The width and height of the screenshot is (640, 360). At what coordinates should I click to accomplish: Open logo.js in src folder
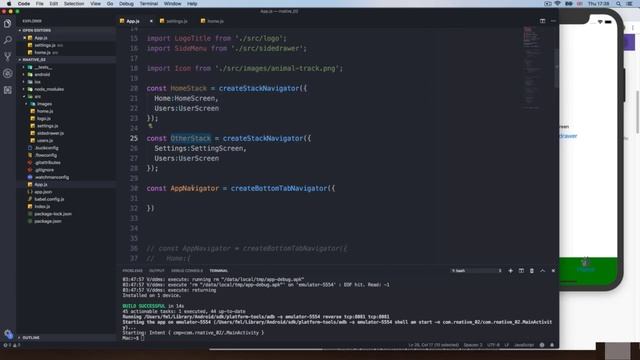tap(44, 118)
